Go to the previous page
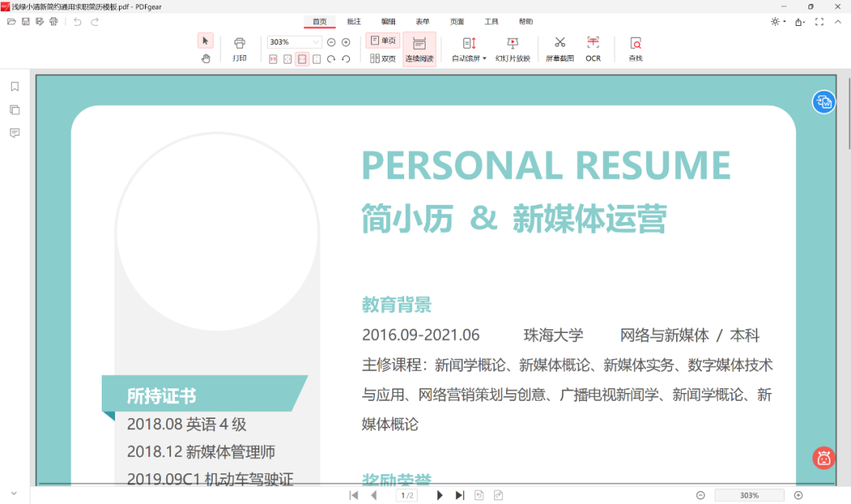Screen dimensions: 851x504 pos(374,495)
